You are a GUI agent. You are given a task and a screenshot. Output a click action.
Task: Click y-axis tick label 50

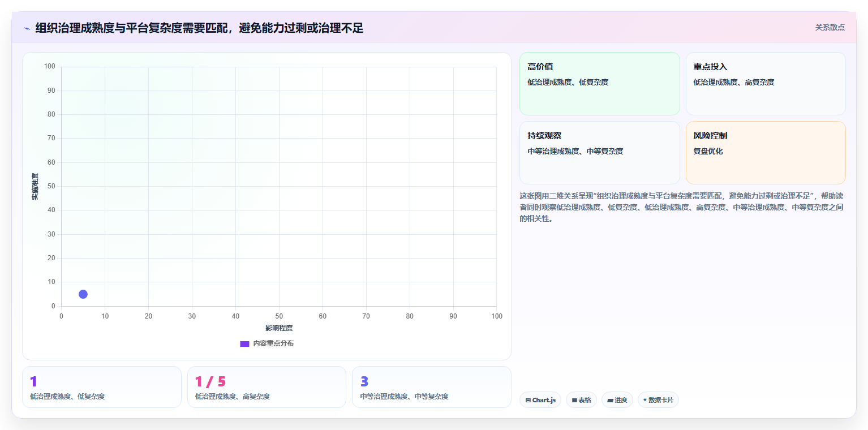(x=51, y=186)
